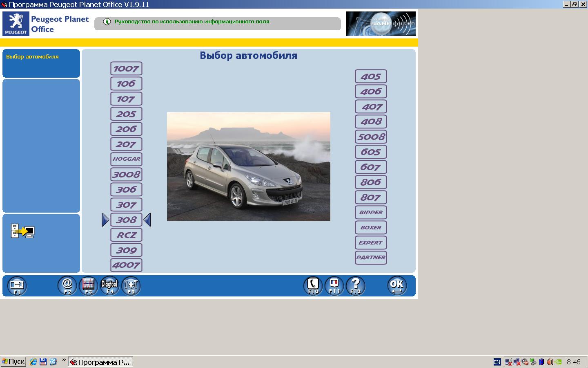Click the NVIDIA tray icon

coord(558,362)
